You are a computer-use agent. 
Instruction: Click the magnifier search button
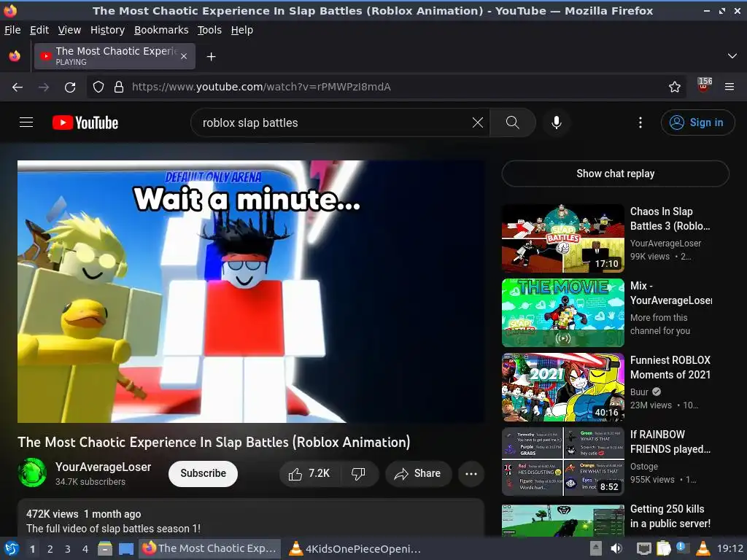pos(513,122)
